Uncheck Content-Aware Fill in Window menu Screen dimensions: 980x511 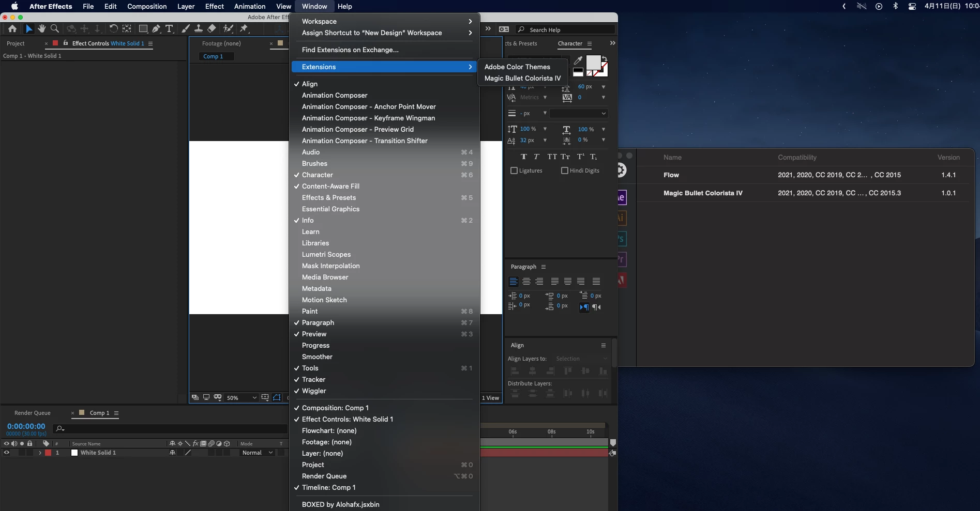point(384,186)
